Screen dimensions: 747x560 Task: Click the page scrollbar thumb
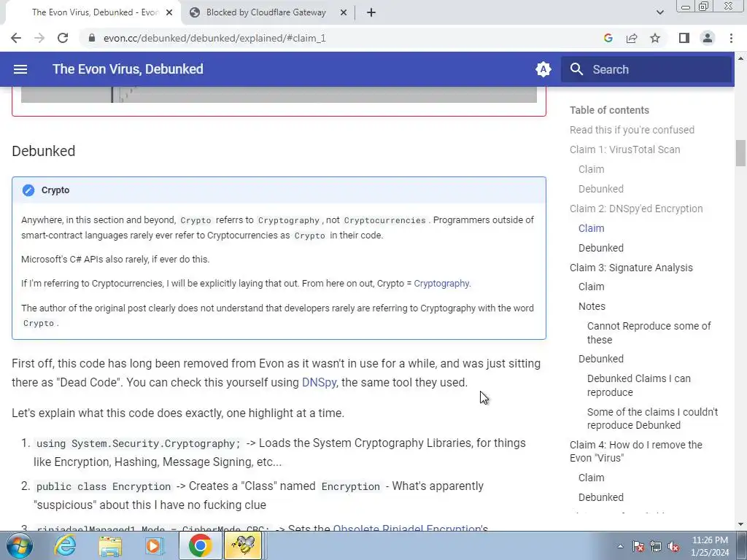(740, 153)
